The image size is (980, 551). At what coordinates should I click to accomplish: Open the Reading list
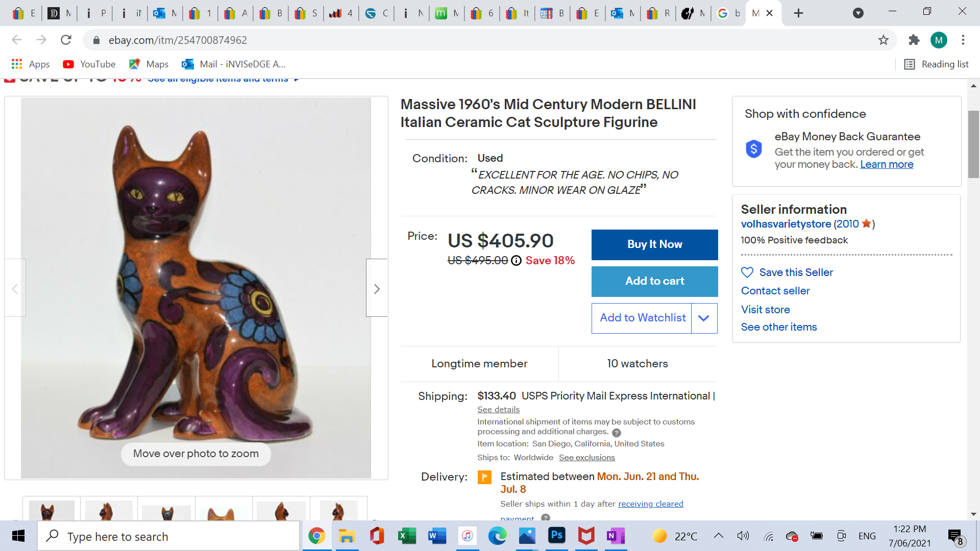(x=936, y=64)
